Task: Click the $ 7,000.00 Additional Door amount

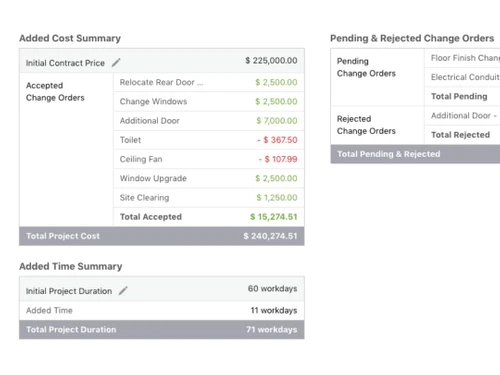Action: 277,121
